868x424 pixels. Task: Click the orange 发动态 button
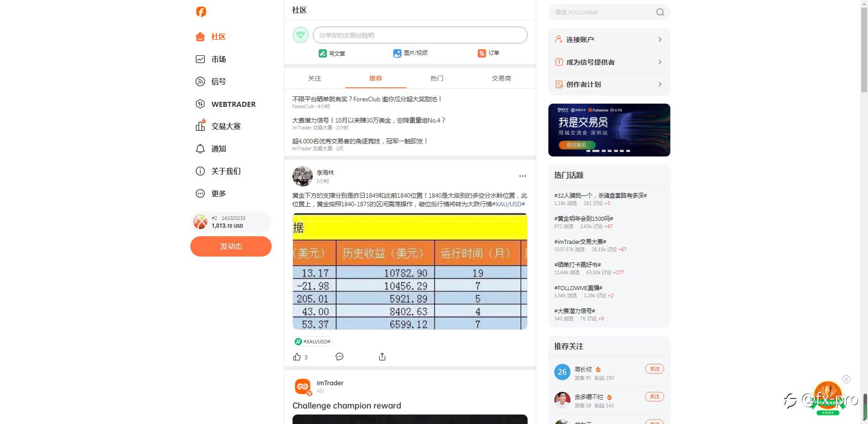pos(231,246)
